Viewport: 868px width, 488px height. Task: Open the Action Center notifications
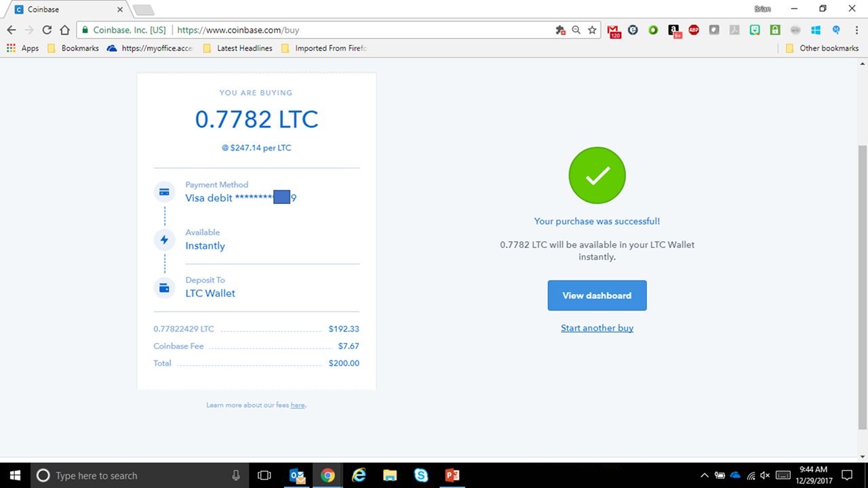(847, 475)
